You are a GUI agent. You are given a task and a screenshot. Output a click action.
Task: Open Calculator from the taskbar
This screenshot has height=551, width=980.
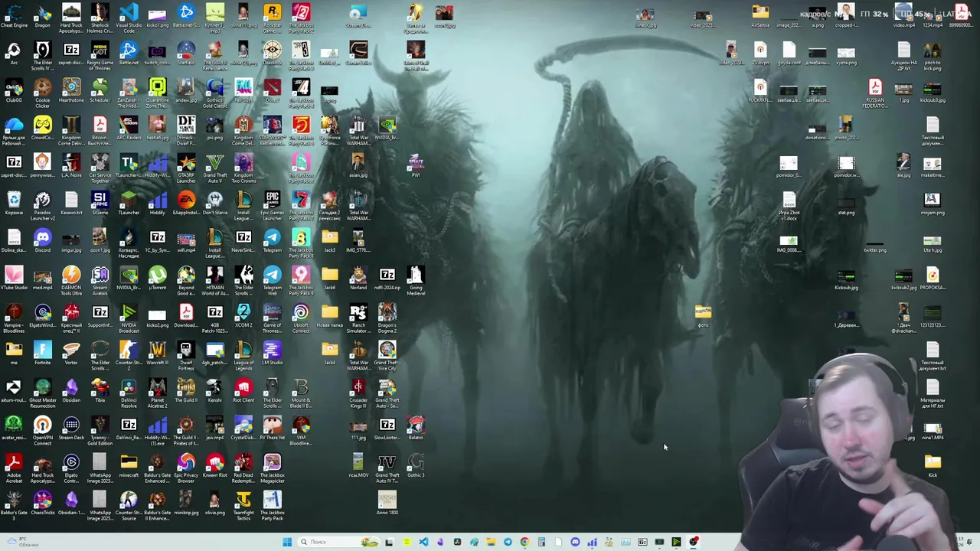pyautogui.click(x=541, y=542)
